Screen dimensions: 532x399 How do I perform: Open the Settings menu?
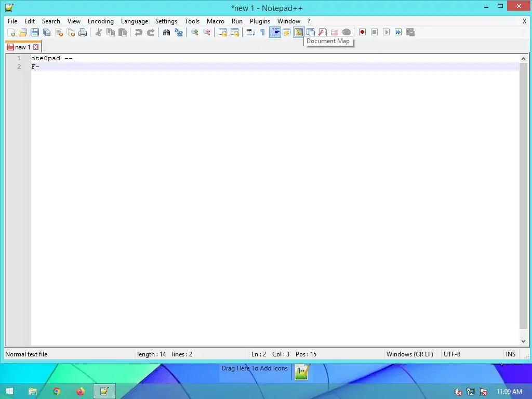(166, 21)
